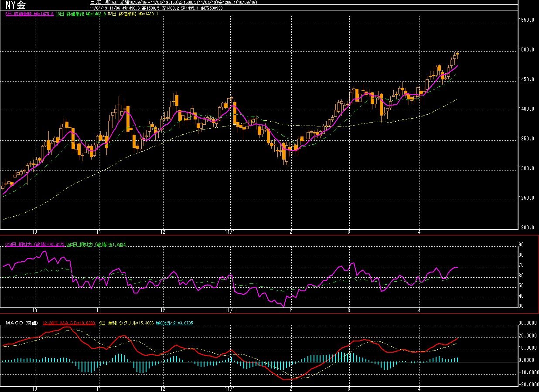This screenshot has width=539, height=392.
Task: Select the 12-26日 MACD=19.0390 legend
Action: click(x=69, y=323)
